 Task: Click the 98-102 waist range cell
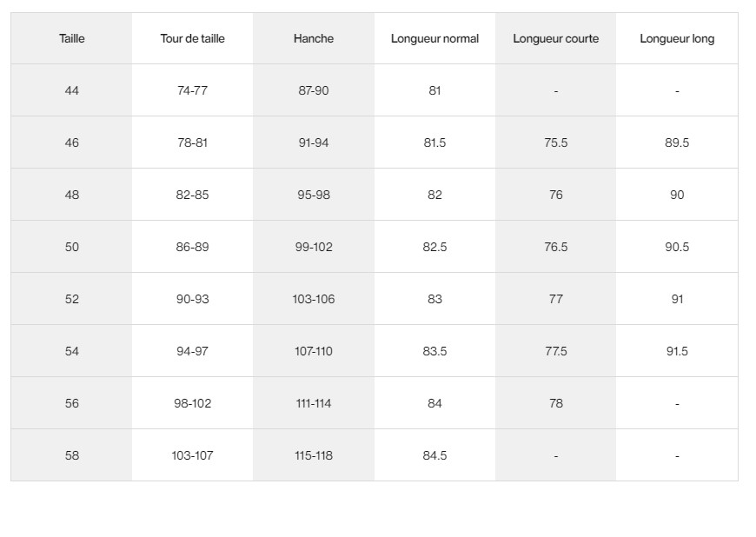(x=192, y=403)
